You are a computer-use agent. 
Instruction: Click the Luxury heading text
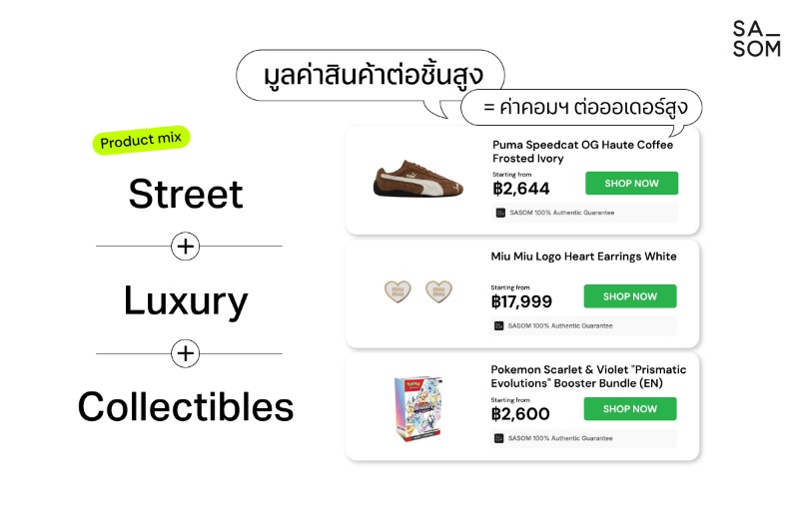pyautogui.click(x=186, y=300)
